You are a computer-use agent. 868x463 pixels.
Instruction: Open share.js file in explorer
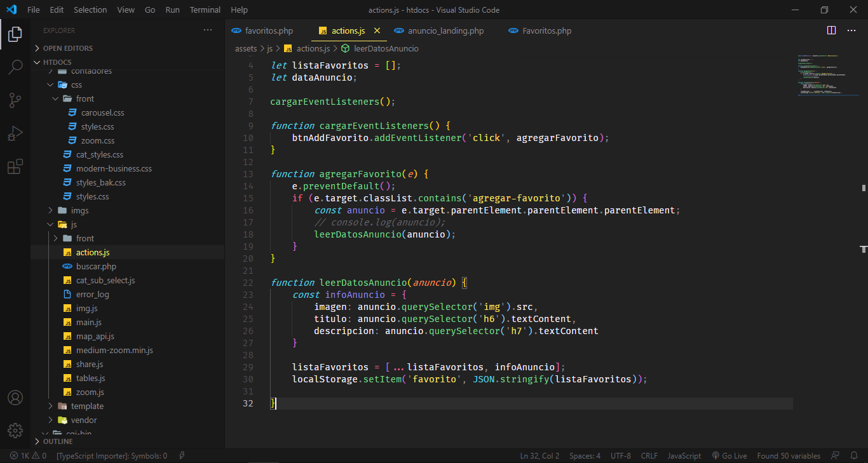pyautogui.click(x=90, y=364)
